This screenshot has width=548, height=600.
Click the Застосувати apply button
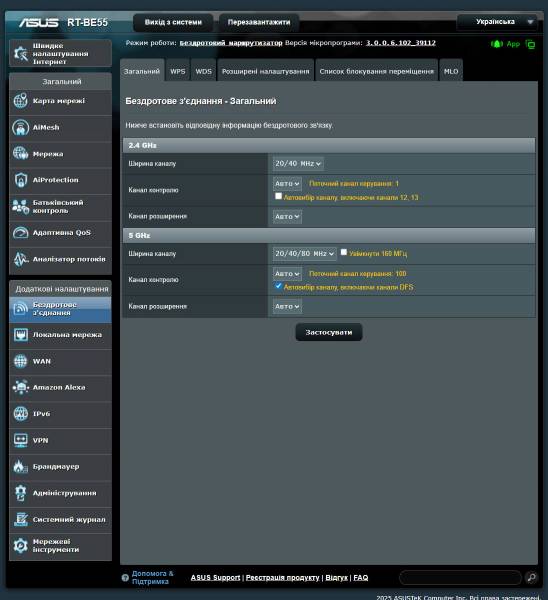(329, 332)
